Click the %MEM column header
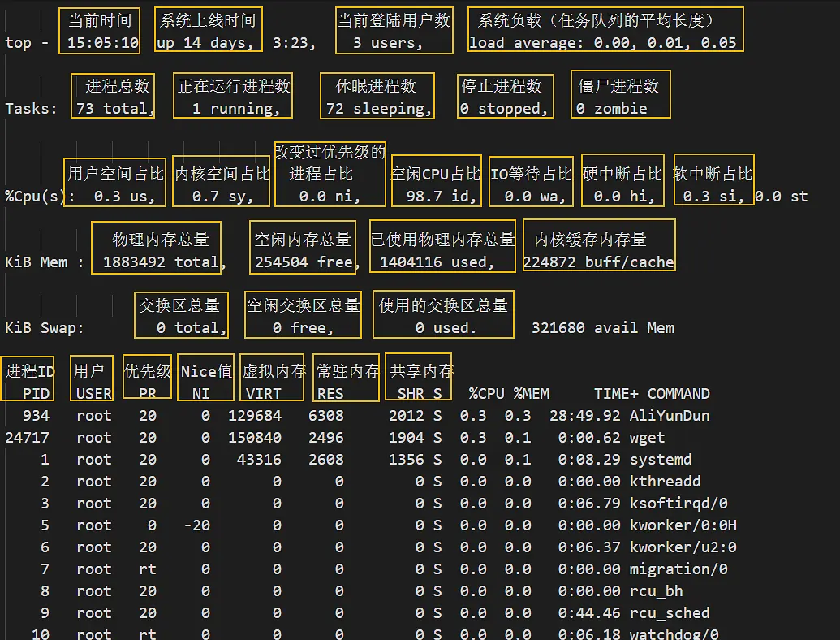This screenshot has width=840, height=640. [x=532, y=393]
